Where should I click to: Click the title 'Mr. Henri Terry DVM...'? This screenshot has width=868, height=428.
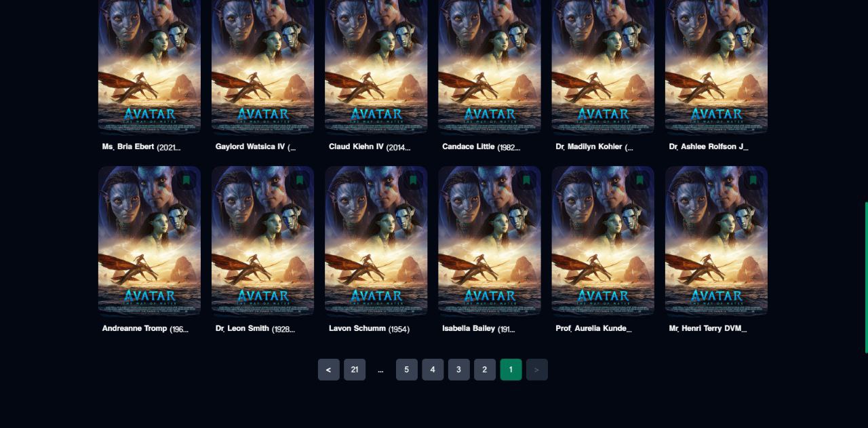pyautogui.click(x=707, y=328)
